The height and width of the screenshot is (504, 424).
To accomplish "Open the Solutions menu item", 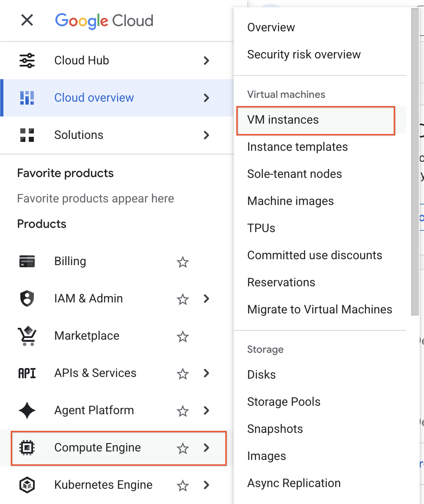I will [x=117, y=135].
